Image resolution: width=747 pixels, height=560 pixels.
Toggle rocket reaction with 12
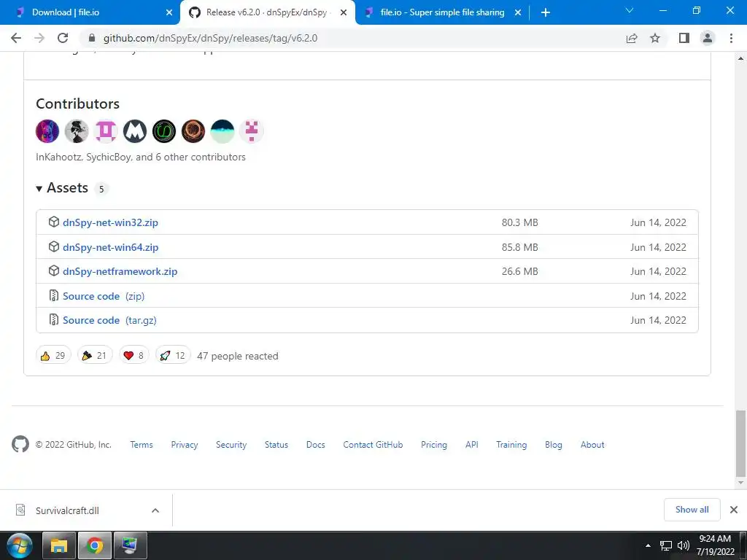click(x=173, y=355)
